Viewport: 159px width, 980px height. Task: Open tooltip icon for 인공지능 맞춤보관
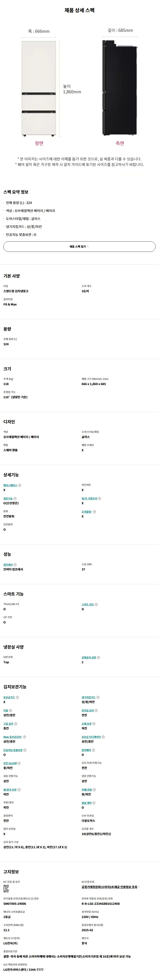click(25, 750)
